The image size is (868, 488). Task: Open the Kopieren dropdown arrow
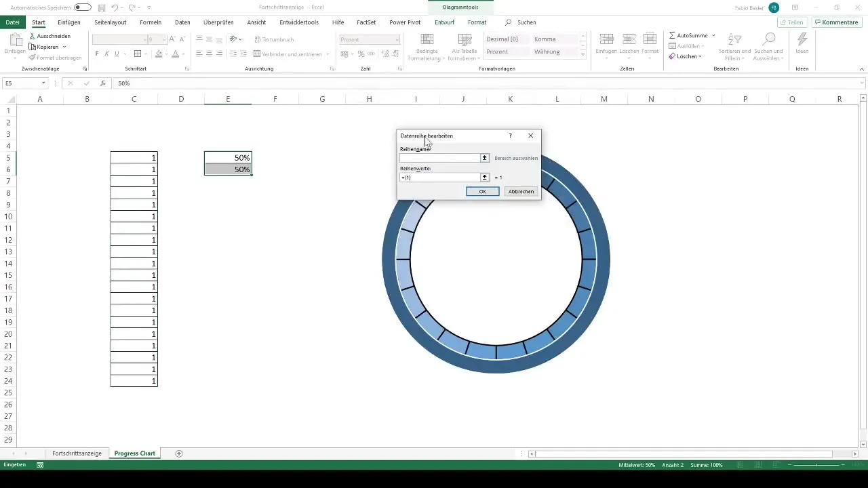click(x=64, y=47)
